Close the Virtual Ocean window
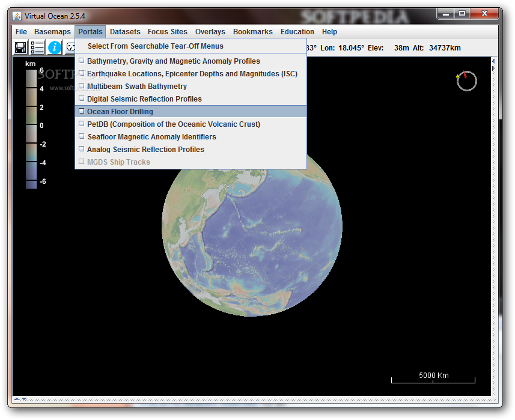Image resolution: width=515 pixels, height=420 pixels. (x=484, y=13)
